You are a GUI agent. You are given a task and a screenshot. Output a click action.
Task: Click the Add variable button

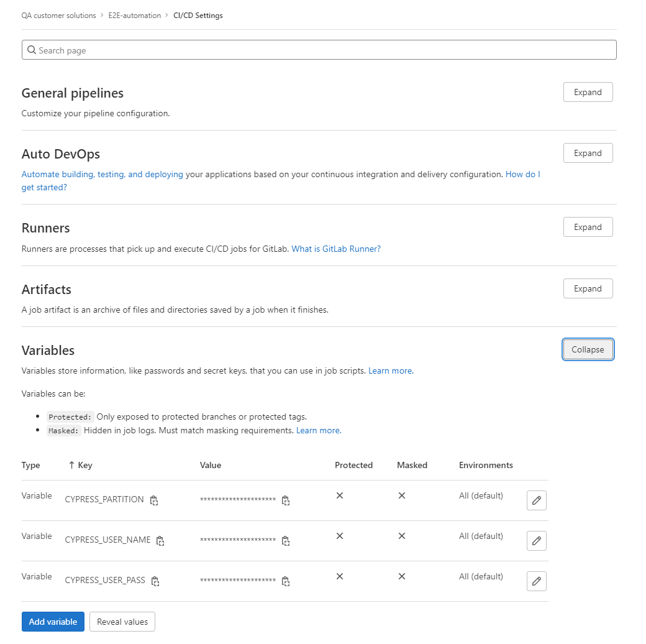pyautogui.click(x=53, y=622)
